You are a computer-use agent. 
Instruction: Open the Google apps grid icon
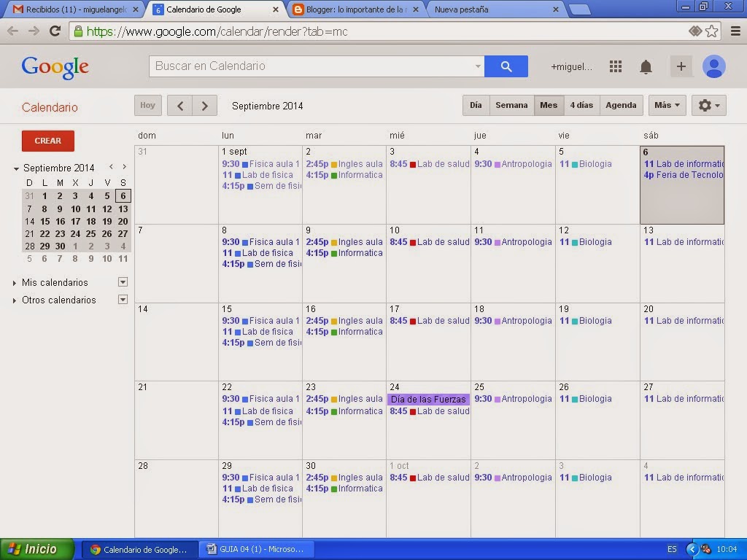pos(616,66)
